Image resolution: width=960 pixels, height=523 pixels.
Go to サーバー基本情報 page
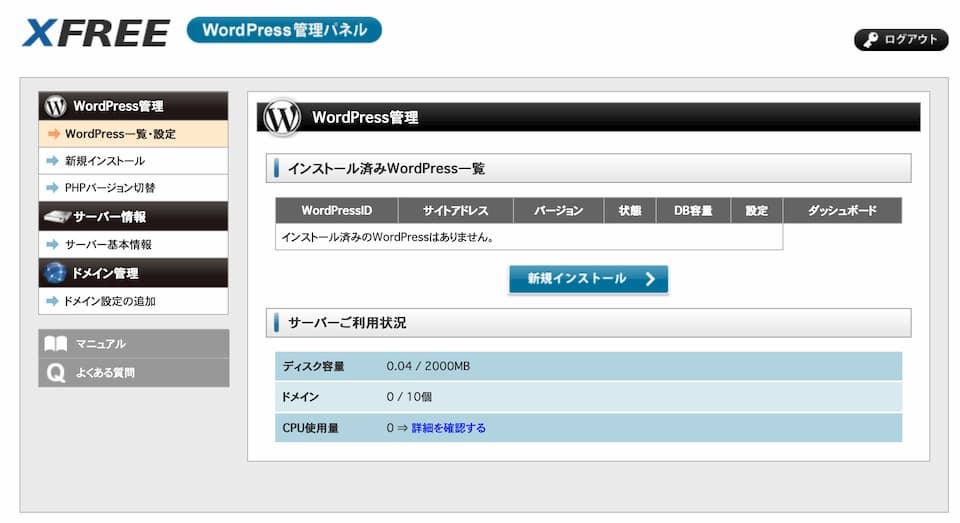coord(108,245)
